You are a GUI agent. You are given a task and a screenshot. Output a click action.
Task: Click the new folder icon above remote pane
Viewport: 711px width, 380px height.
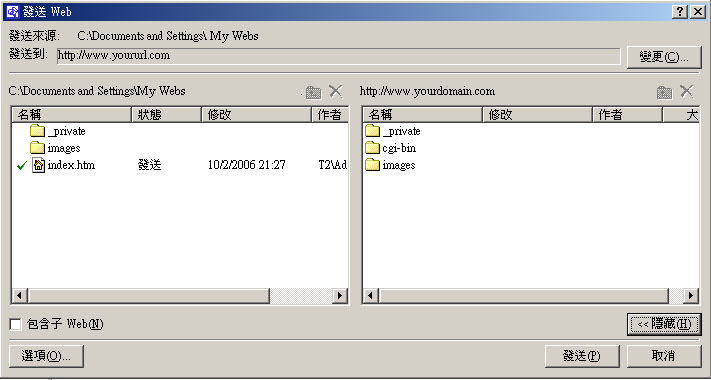tap(664, 92)
